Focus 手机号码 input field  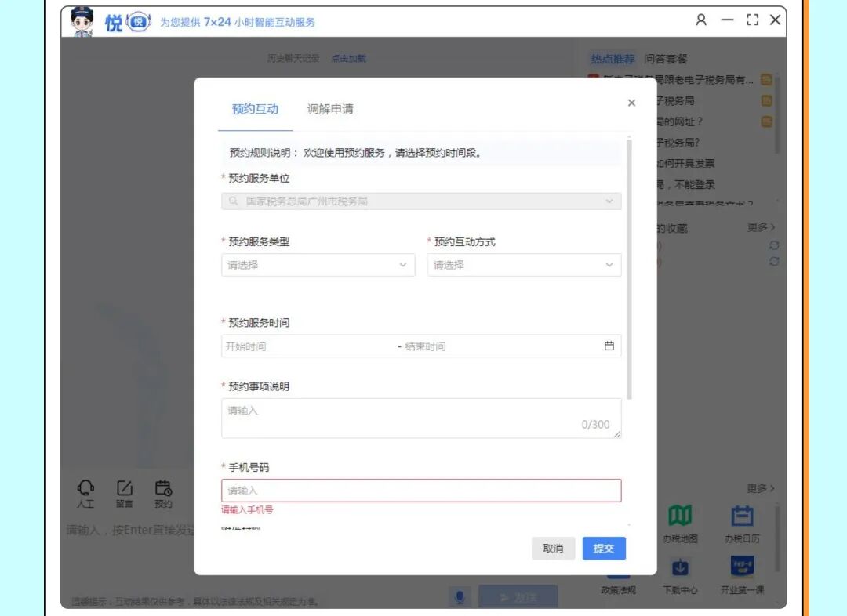pyautogui.click(x=421, y=491)
